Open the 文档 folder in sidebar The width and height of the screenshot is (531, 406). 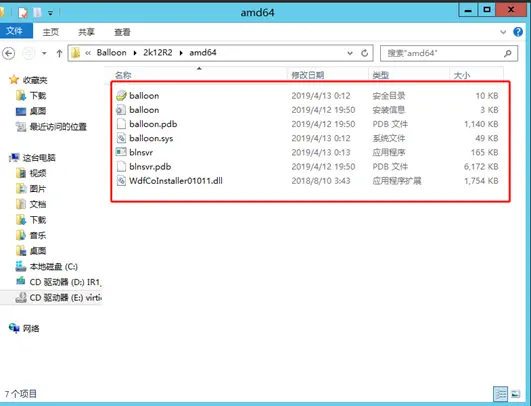pyautogui.click(x=38, y=204)
